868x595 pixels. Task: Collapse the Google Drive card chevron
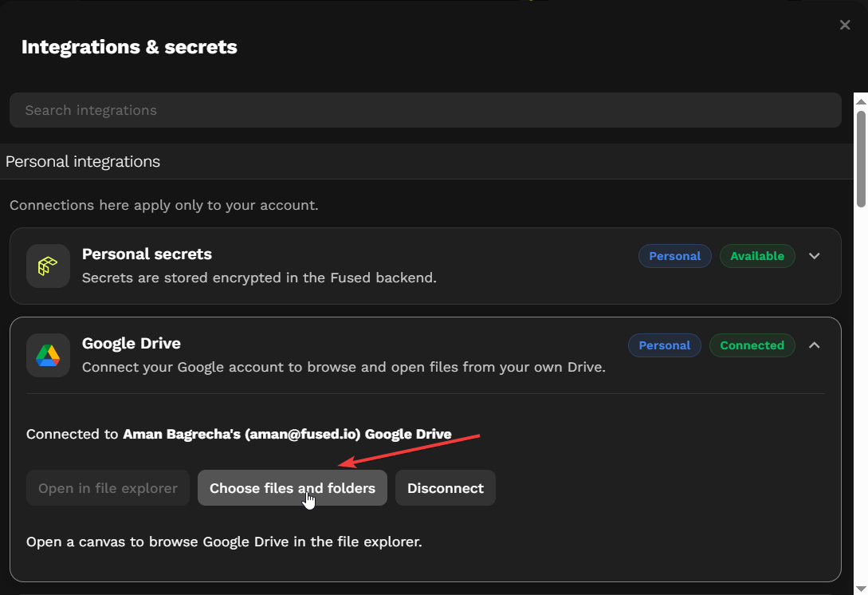[x=814, y=345]
